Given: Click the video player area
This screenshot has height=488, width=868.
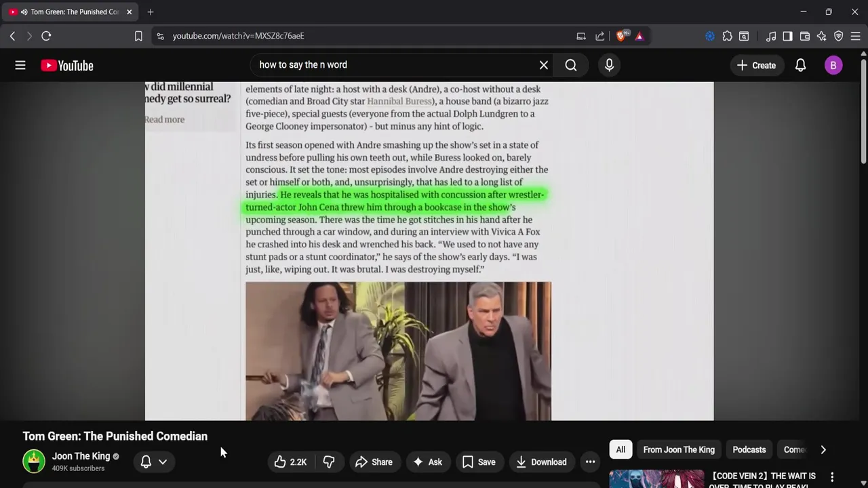Looking at the screenshot, I should [x=429, y=251].
